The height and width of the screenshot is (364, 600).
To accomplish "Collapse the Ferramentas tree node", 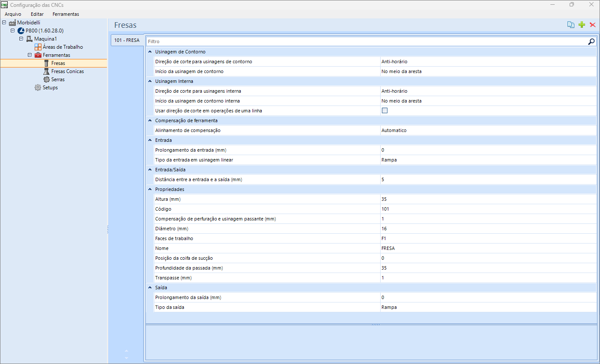I will [30, 55].
